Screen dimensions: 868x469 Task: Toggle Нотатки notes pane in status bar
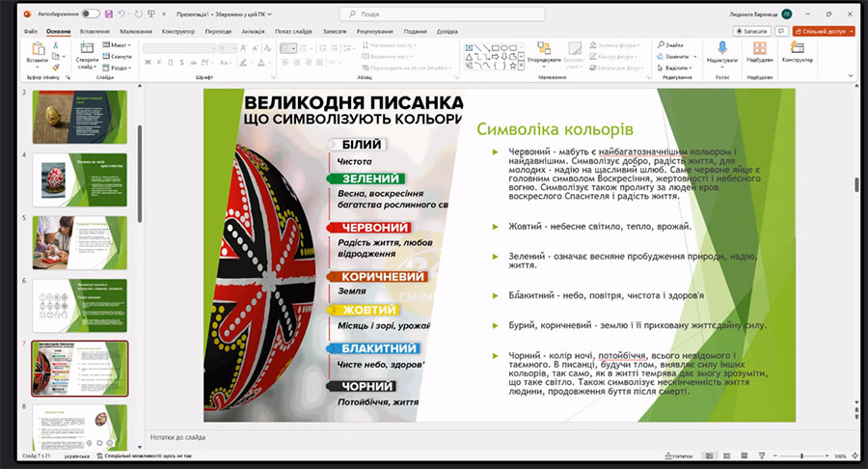point(679,455)
